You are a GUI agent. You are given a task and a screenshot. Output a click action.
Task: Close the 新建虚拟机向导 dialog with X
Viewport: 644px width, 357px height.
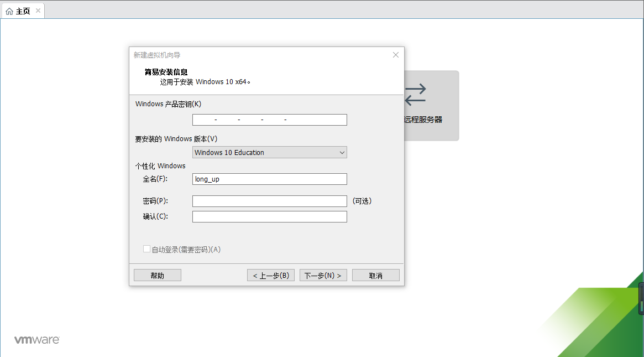(395, 55)
